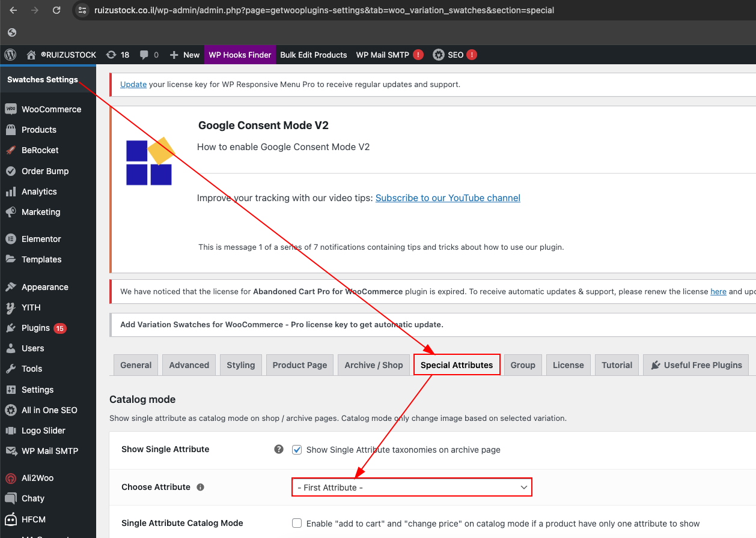Screen dimensions: 756x538
Task: Open the Group tab
Action: [x=523, y=365]
